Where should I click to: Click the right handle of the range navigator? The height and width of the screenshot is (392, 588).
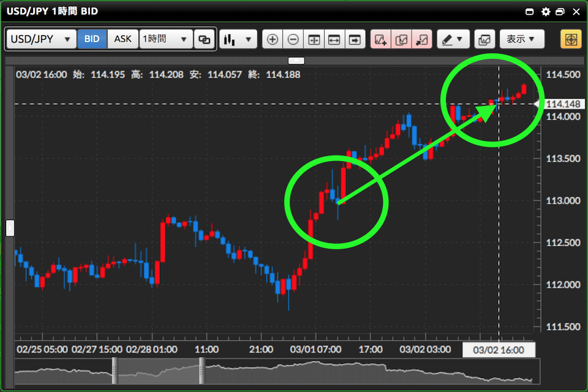pyautogui.click(x=202, y=371)
